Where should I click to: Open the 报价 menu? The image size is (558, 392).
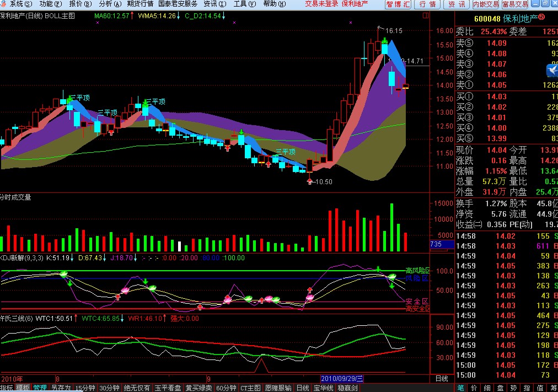[81, 4]
